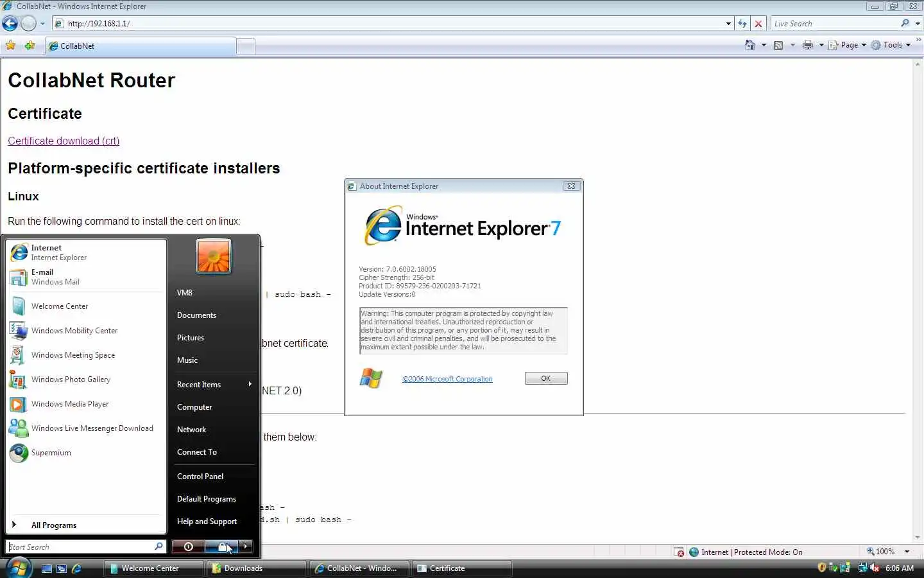Open Control Panel from Start menu
This screenshot has height=578, width=924.
coord(214,477)
